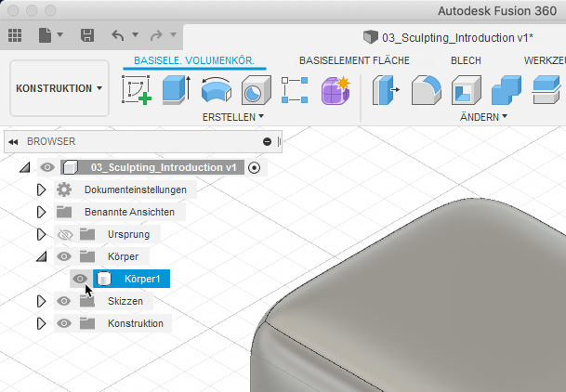Expand the Dokumenteinstellungen node
This screenshot has width=566, height=392.
[42, 189]
